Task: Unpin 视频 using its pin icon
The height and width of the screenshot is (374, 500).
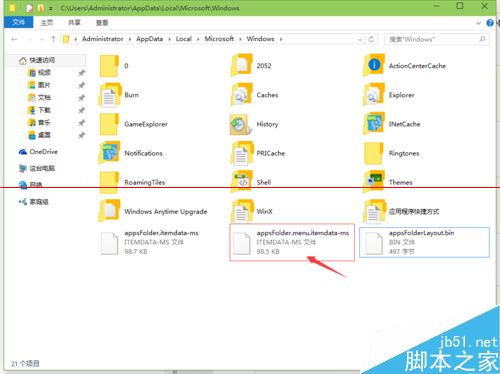Action: click(x=81, y=73)
